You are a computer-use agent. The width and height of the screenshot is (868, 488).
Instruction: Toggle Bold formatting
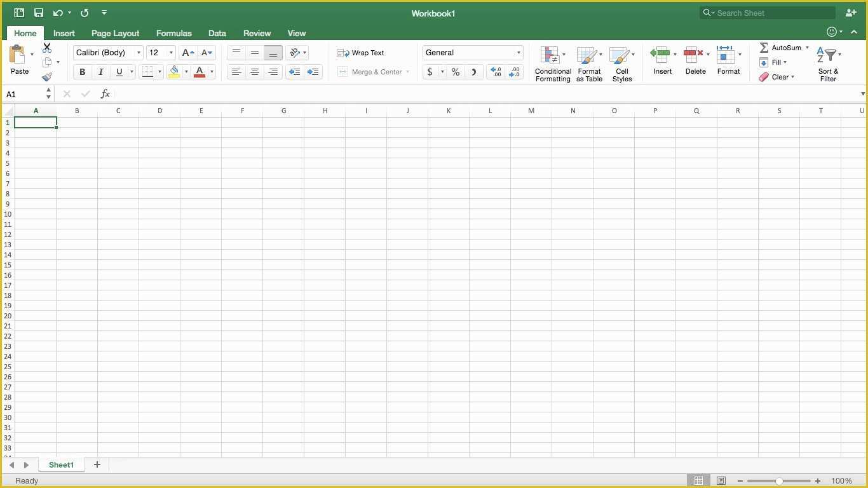point(82,72)
